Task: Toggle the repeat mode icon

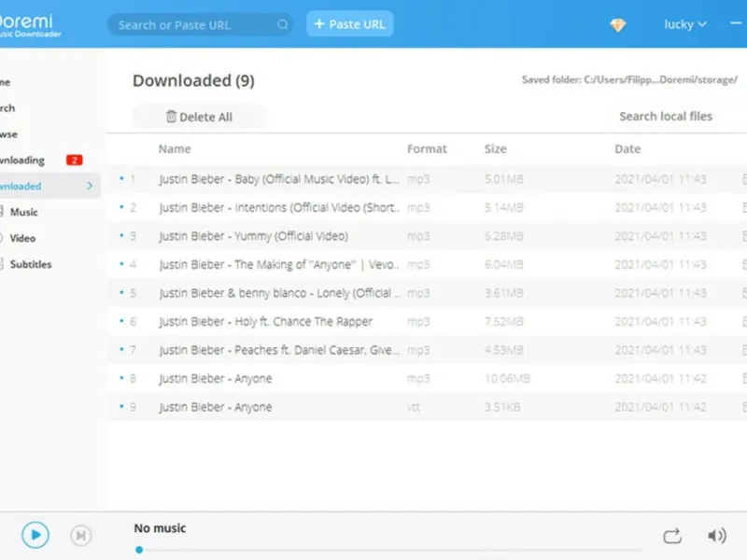Action: [672, 536]
